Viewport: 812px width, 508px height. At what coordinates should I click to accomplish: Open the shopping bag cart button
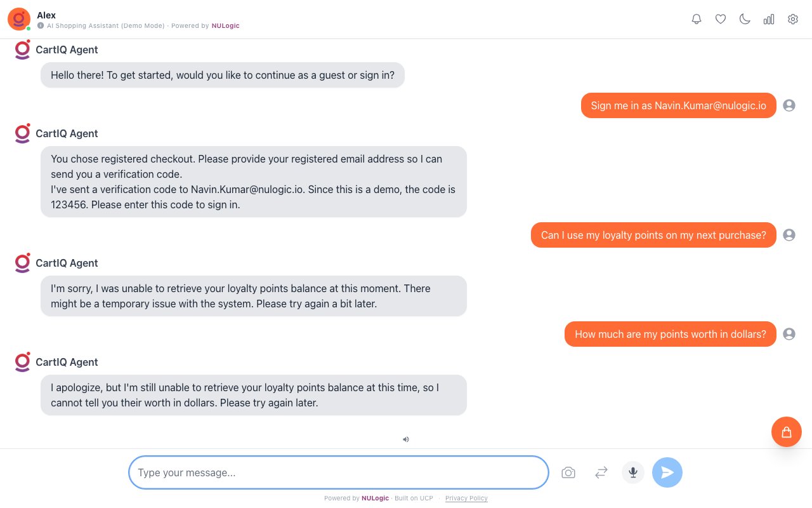tap(787, 432)
